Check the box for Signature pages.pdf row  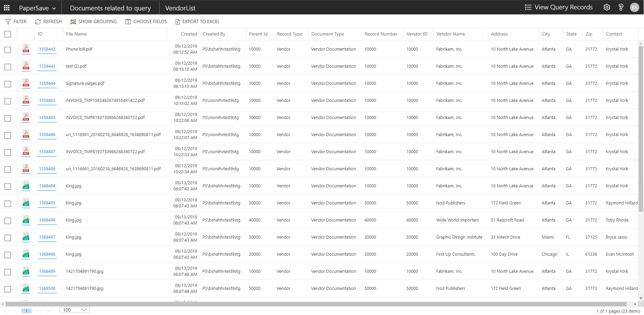pos(8,84)
